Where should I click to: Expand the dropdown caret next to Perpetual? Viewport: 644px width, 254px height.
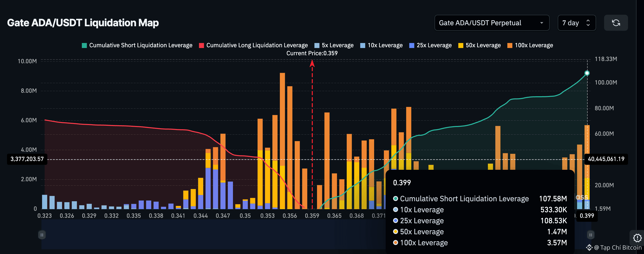click(541, 23)
